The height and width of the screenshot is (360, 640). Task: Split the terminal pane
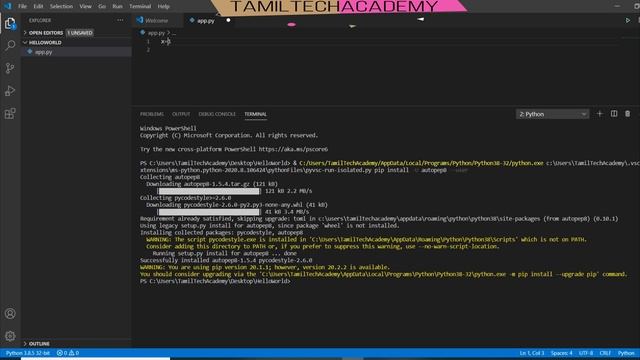pos(614,114)
